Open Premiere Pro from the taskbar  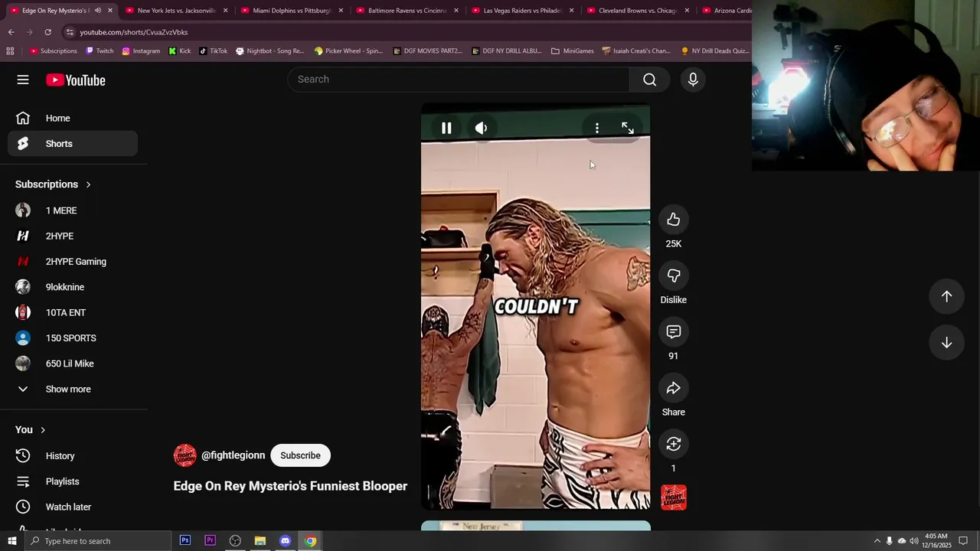210,541
